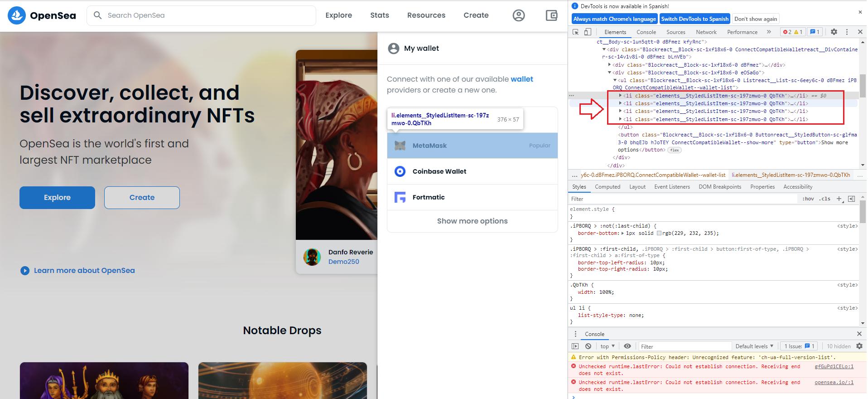Toggle the device toolbar icon

pyautogui.click(x=588, y=32)
